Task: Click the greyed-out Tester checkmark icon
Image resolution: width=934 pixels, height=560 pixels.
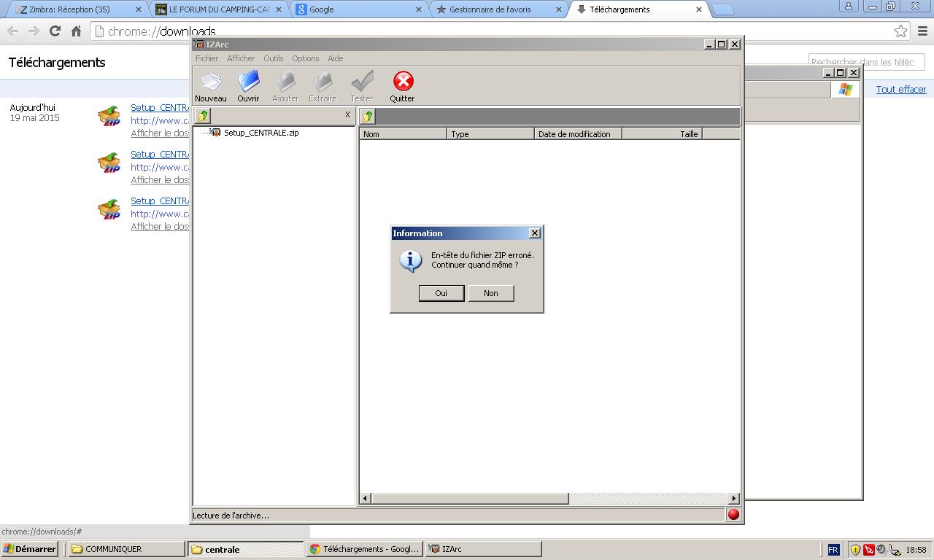Action: pyautogui.click(x=362, y=86)
